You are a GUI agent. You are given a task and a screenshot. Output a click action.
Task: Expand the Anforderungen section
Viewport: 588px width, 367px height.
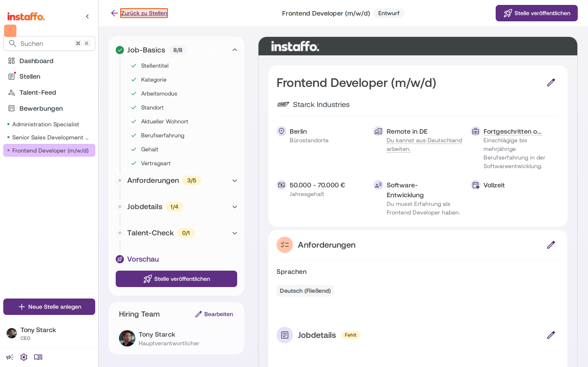[x=235, y=180]
